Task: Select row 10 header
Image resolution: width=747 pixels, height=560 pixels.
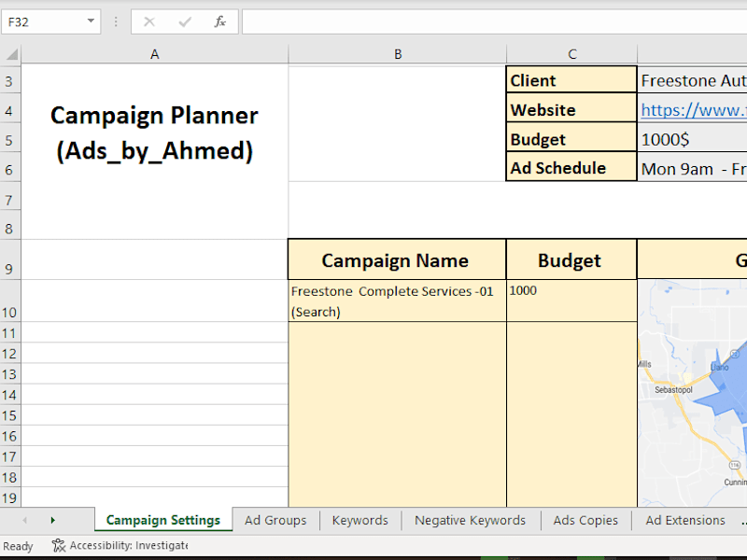Action: (x=10, y=301)
